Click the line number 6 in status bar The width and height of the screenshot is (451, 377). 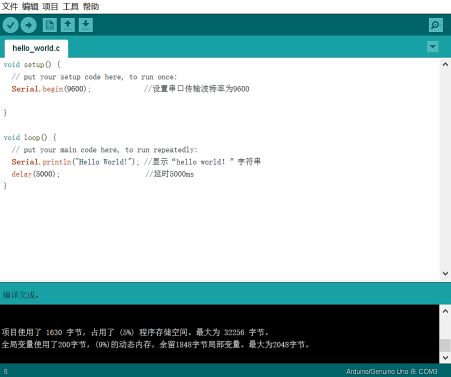[x=6, y=371]
